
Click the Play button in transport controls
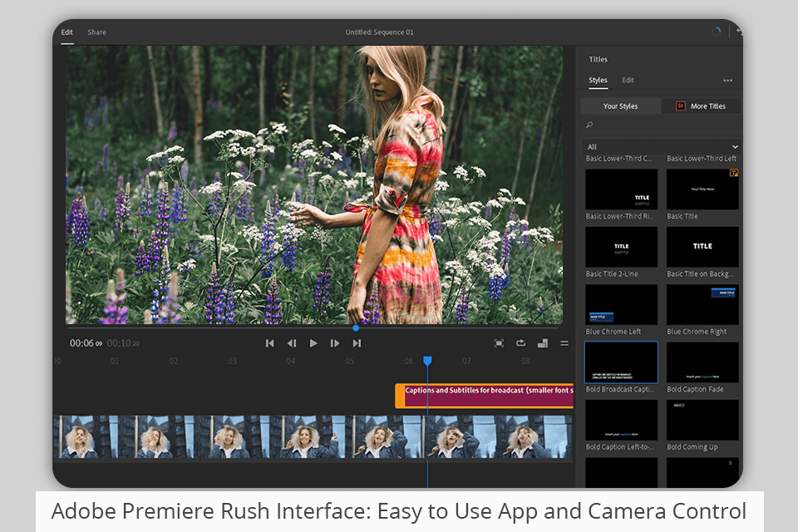(x=313, y=343)
